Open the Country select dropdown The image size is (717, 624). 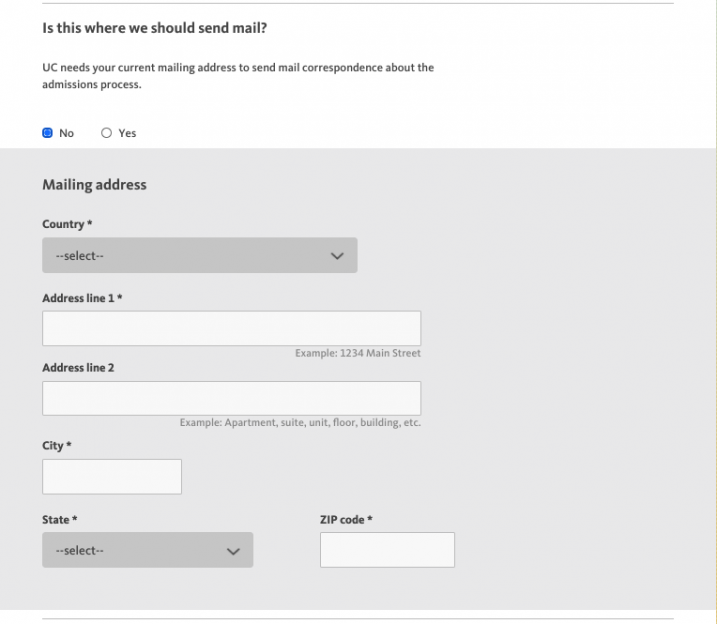(x=199, y=255)
